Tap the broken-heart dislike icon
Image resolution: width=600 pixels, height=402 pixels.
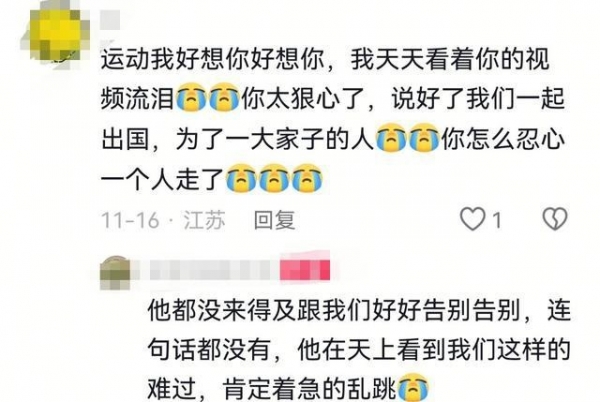[555, 219]
